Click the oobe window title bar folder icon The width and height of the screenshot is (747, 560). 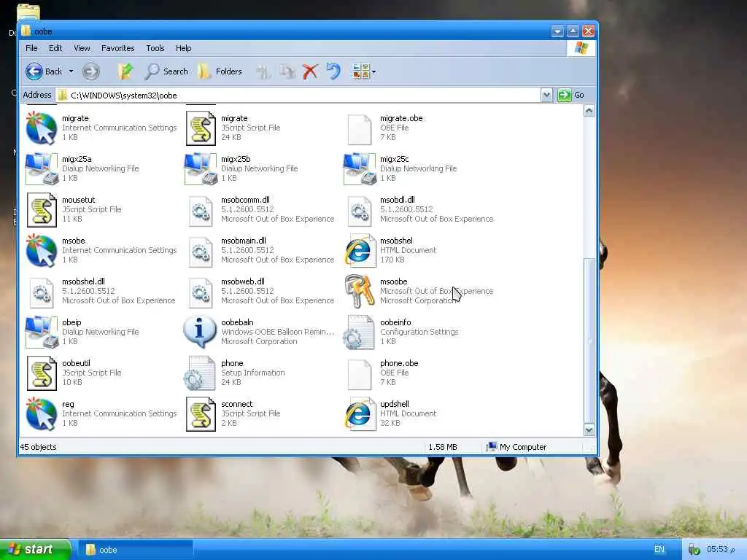(26, 31)
